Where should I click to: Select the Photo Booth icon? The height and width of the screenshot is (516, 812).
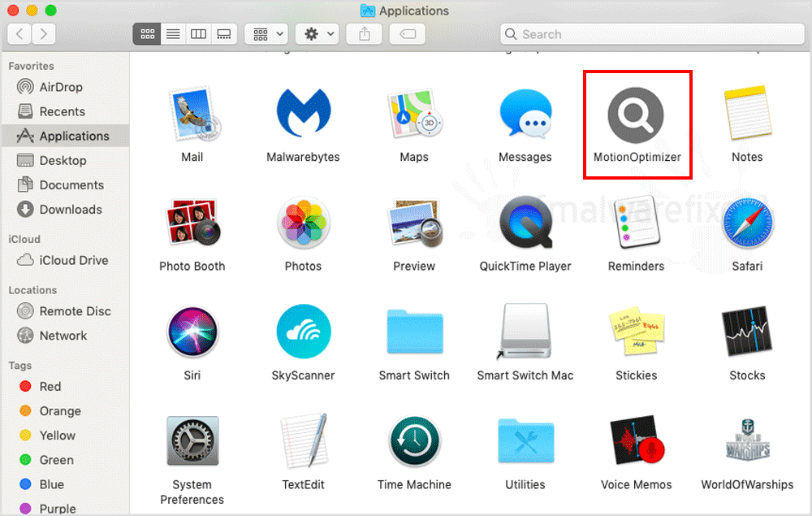pos(192,223)
